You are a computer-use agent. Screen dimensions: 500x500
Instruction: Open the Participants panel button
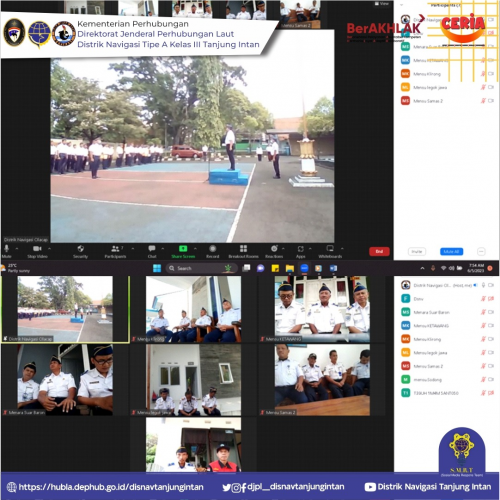(115, 249)
